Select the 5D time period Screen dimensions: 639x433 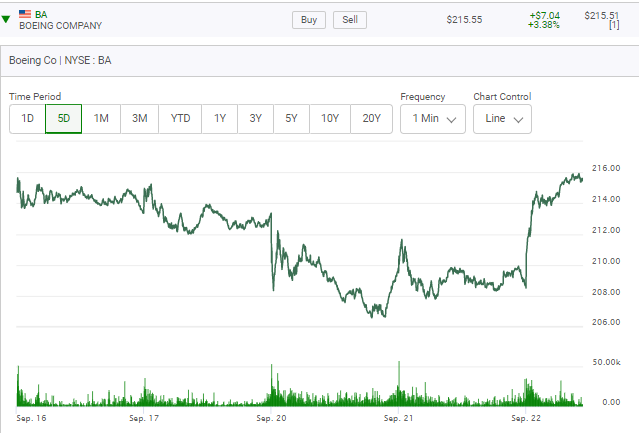[x=64, y=119]
